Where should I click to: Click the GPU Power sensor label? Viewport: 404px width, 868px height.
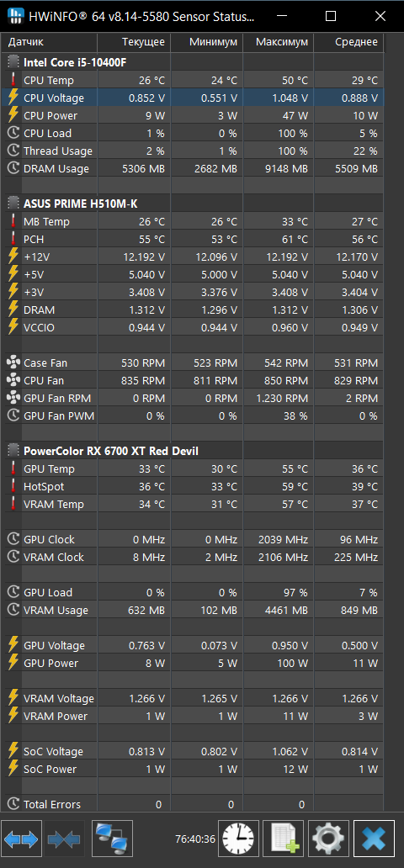[51, 663]
